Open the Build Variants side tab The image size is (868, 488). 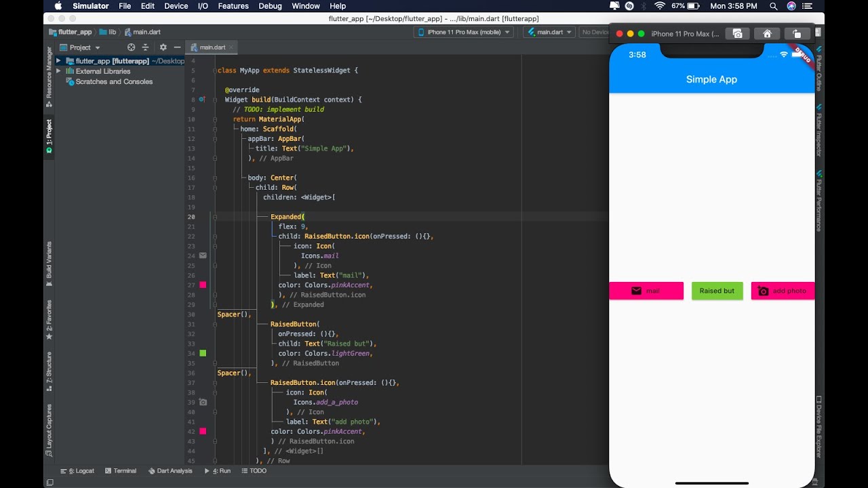point(49,264)
